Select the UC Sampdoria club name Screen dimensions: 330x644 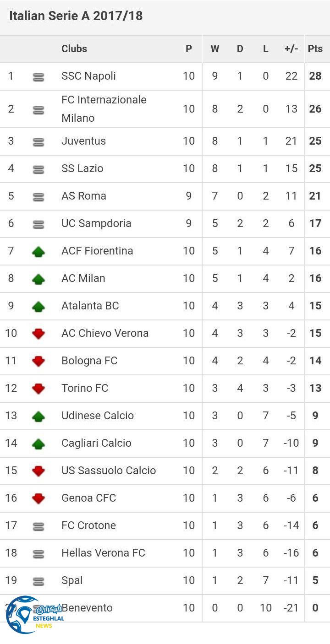pos(96,223)
